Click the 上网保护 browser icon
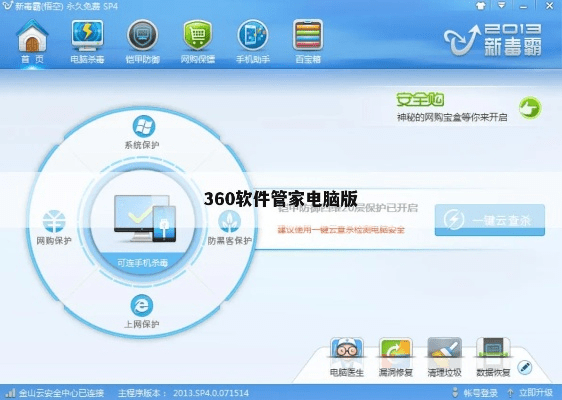This screenshot has height=400, width=562. tap(142, 305)
